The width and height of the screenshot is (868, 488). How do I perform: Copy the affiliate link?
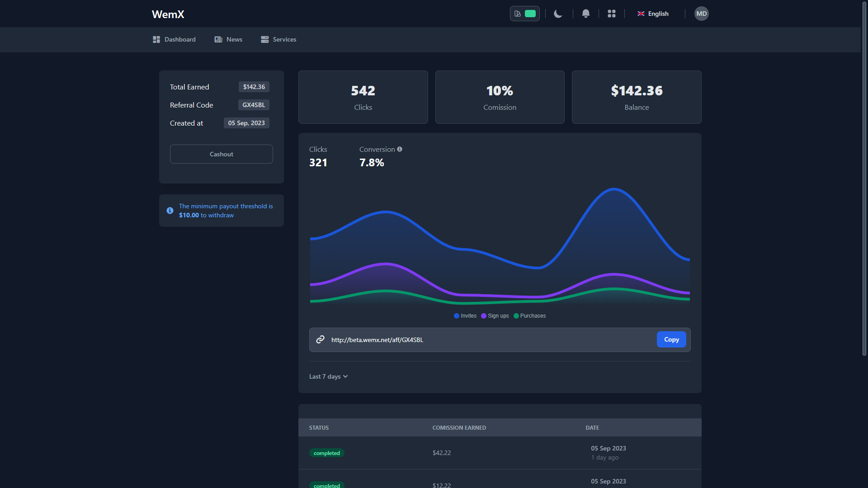coord(671,339)
